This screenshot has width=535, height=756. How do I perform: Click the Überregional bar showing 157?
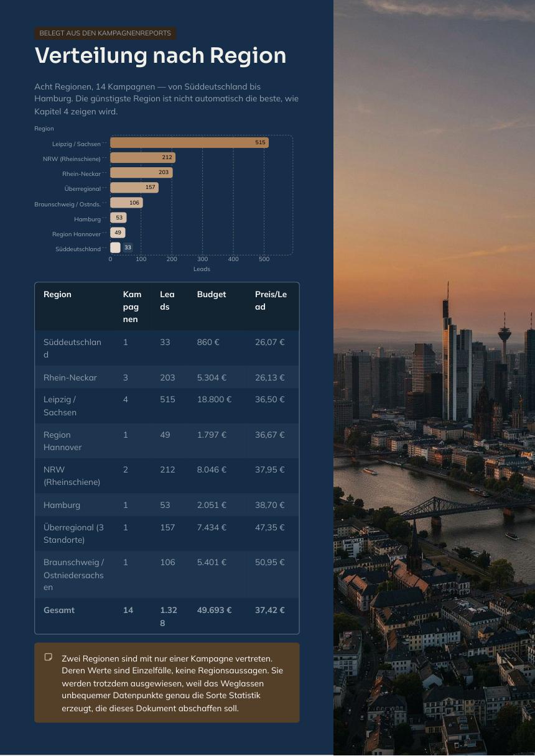[x=134, y=188]
